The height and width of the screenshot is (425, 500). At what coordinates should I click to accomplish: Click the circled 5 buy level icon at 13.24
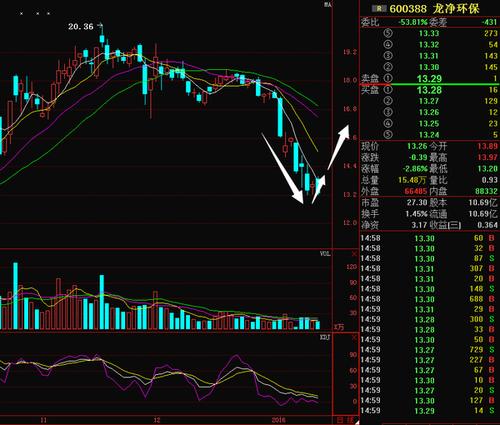click(x=388, y=135)
